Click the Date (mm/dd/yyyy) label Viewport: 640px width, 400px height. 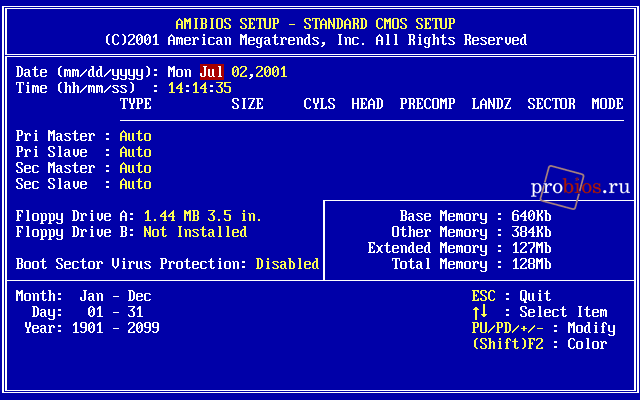87,73
